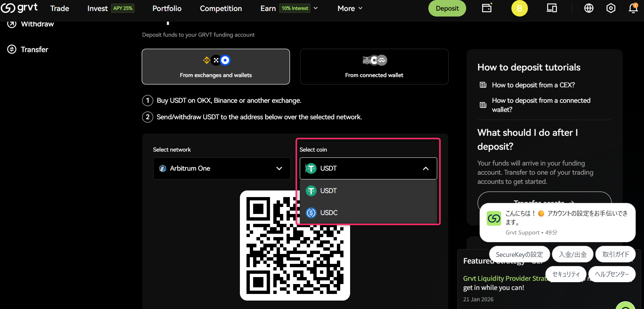Viewport: 644px width, 309px height.
Task: Open How to deposit from a CEX
Action: click(x=533, y=85)
